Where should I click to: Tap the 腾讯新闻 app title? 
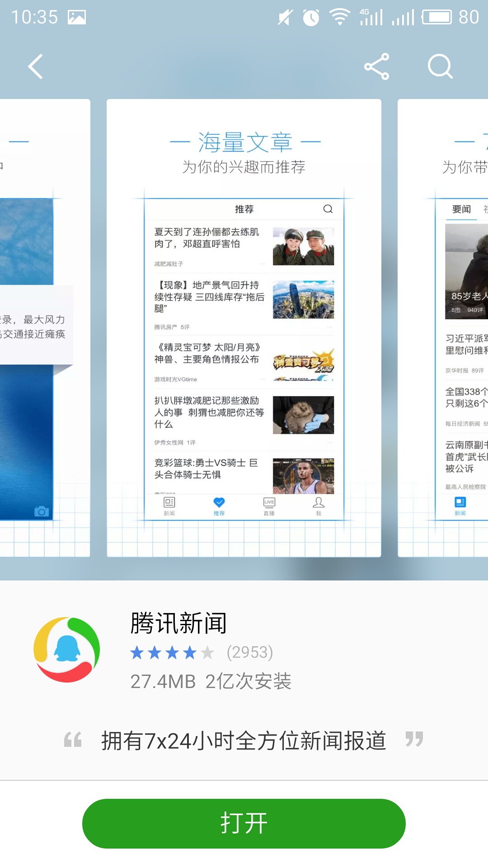click(178, 623)
